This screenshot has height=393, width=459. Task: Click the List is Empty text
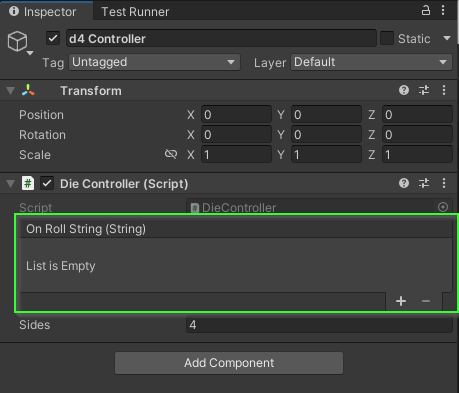[61, 266]
